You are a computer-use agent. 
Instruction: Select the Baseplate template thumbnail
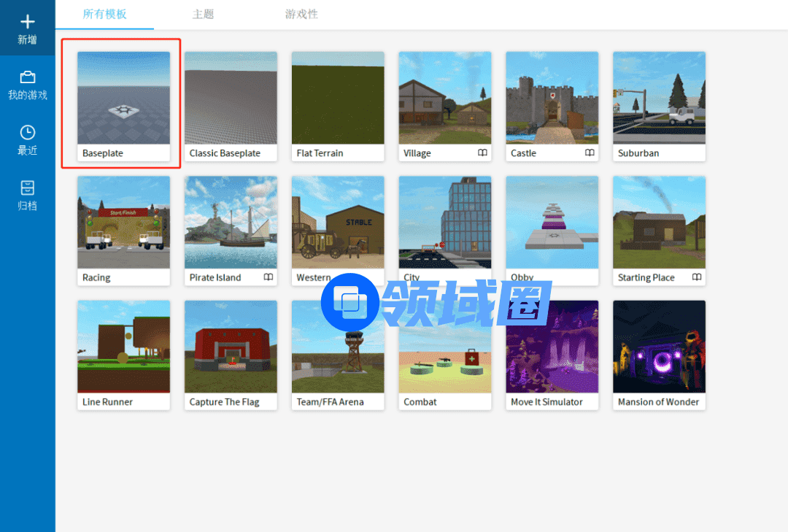pos(123,98)
